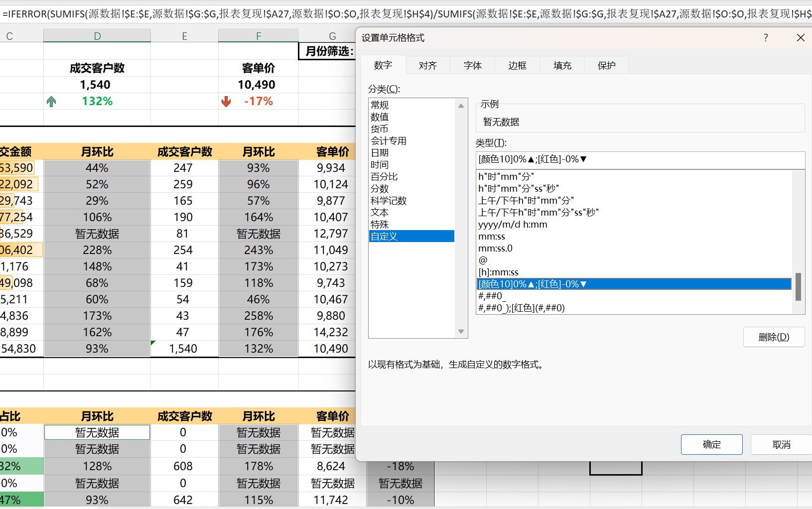Select the #,##0 format code

coord(490,295)
